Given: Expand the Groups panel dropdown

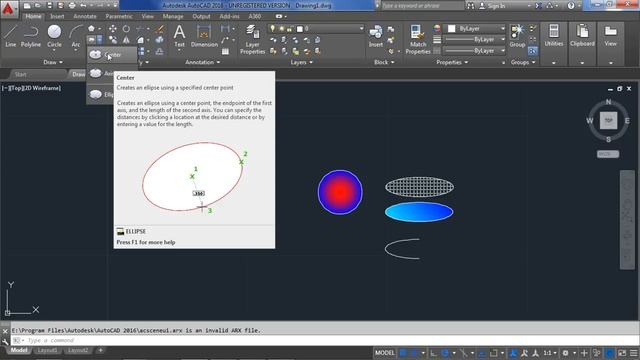Looking at the screenshot, I should point(523,62).
